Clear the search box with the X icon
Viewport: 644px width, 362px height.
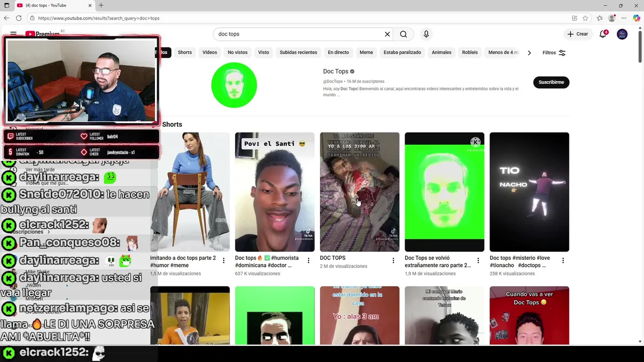387,34
